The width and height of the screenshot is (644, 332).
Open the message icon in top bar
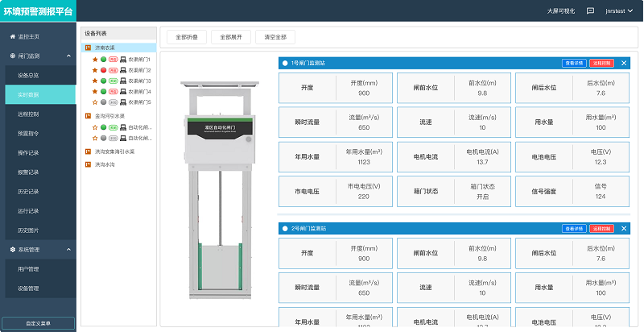[591, 11]
